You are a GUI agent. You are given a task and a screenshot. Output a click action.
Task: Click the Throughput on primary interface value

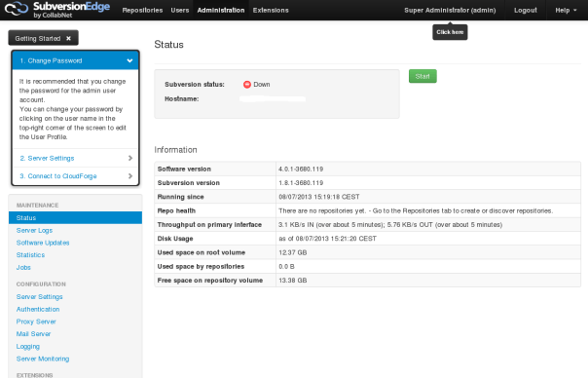point(390,225)
